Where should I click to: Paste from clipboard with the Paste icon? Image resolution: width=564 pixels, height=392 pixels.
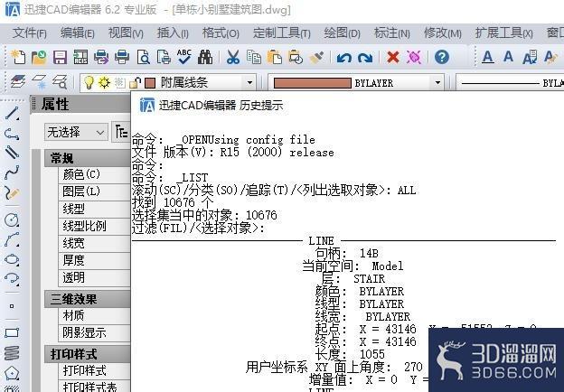click(x=275, y=57)
